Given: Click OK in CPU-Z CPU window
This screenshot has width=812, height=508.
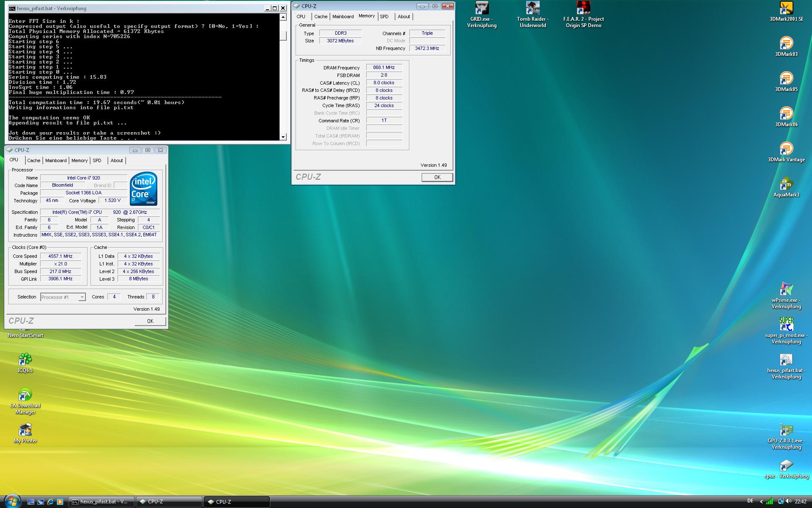Looking at the screenshot, I should [x=150, y=321].
